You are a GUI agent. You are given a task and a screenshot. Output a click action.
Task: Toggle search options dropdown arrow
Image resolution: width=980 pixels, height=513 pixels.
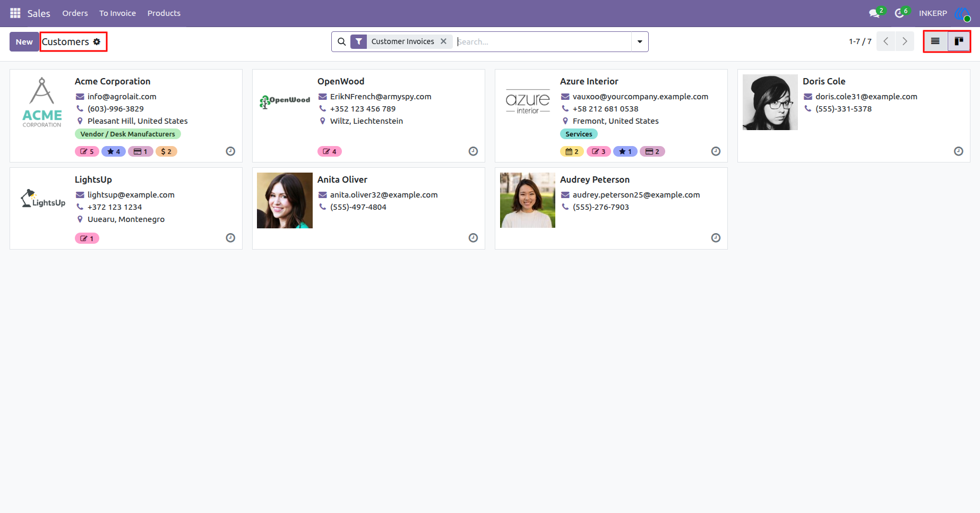tap(640, 41)
